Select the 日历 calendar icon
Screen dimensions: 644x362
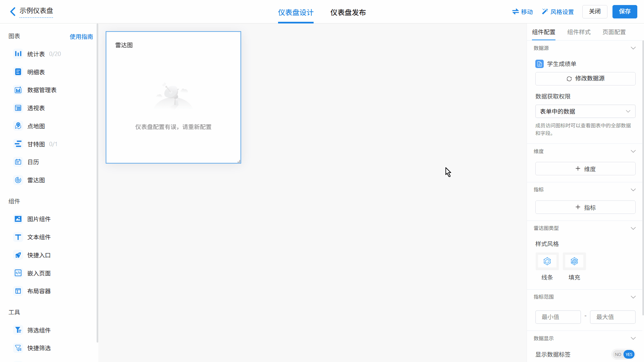[18, 162]
